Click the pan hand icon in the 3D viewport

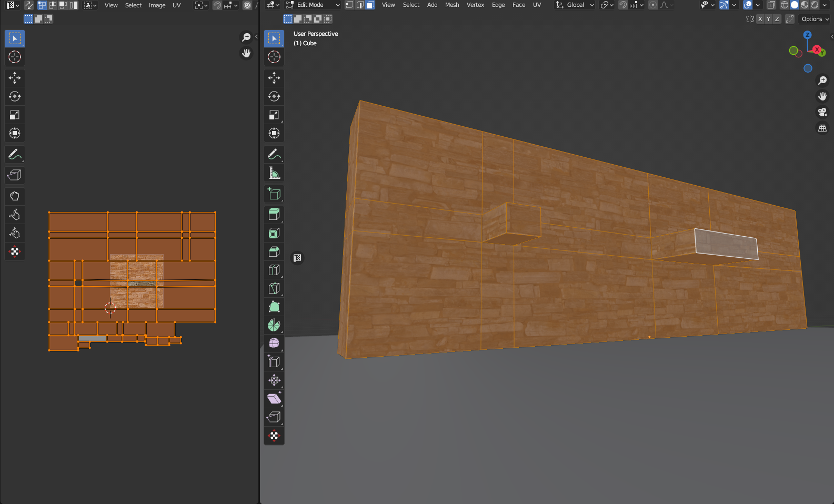click(x=822, y=96)
